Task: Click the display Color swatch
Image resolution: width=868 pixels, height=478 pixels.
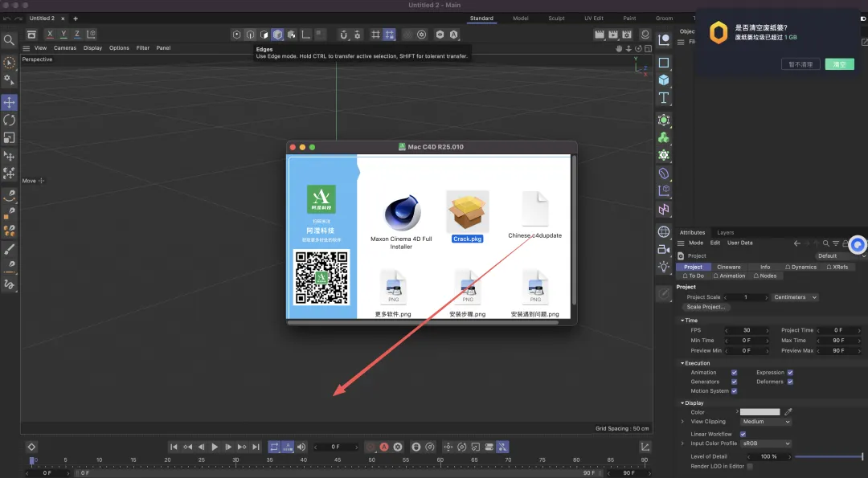Action: tap(759, 412)
